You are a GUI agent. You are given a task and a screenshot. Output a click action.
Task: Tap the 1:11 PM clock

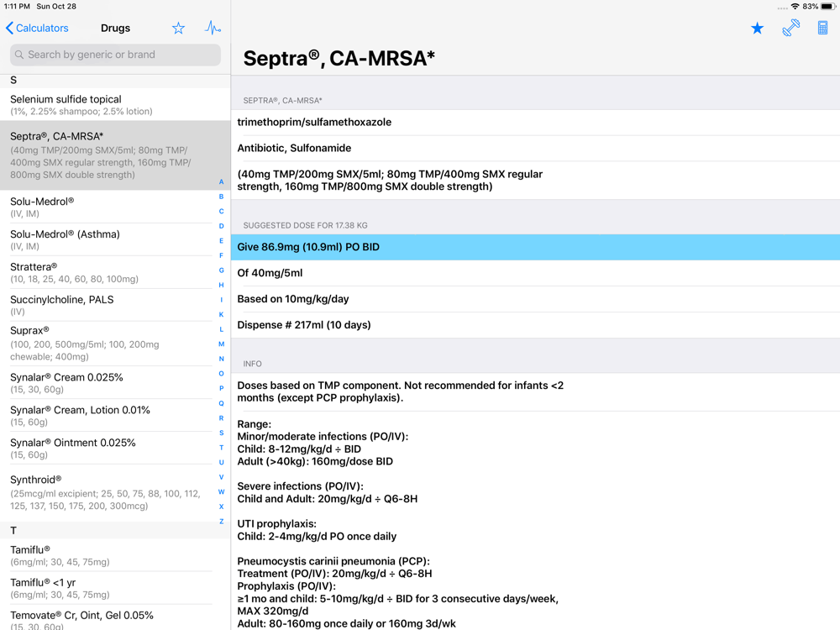click(x=17, y=7)
